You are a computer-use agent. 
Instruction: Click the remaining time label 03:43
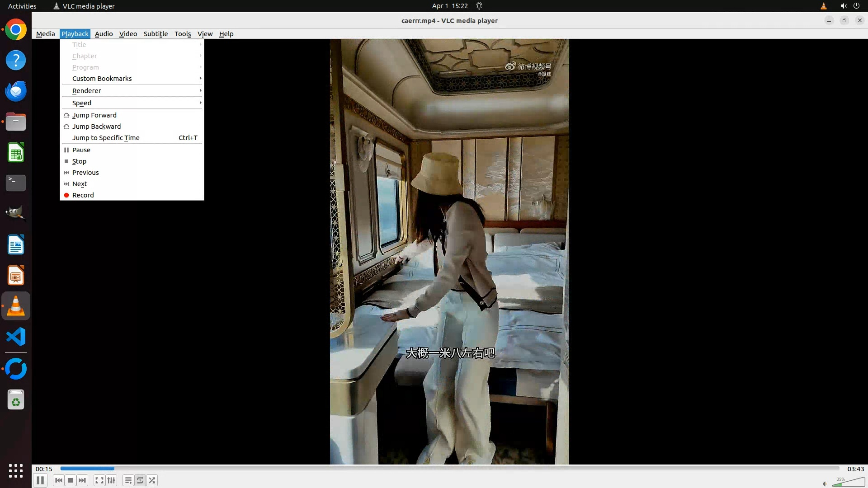[x=855, y=469]
